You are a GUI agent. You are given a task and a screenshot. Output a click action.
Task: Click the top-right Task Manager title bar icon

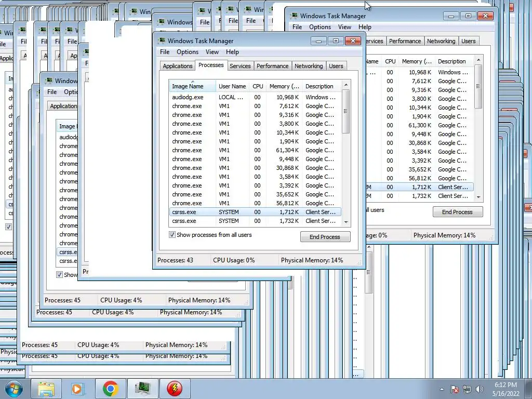point(294,16)
